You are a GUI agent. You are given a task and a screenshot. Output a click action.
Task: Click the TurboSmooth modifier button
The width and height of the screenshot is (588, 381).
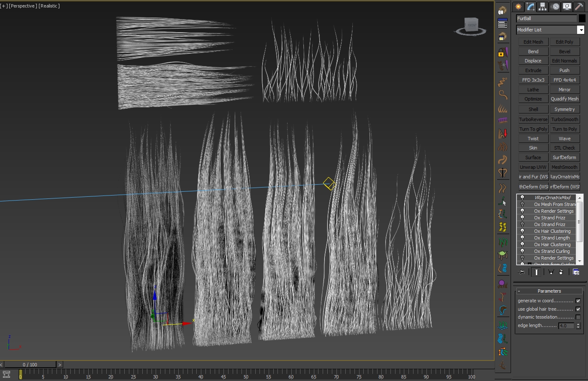(x=565, y=119)
